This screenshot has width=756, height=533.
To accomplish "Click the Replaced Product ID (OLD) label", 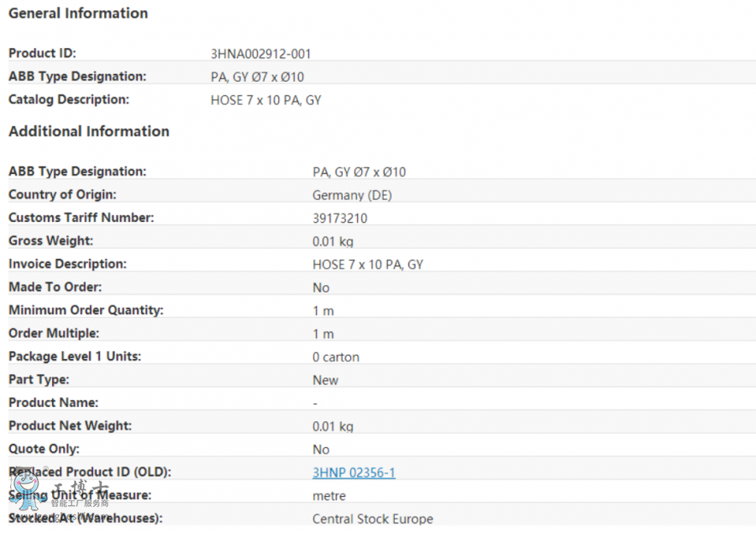I will coord(90,472).
